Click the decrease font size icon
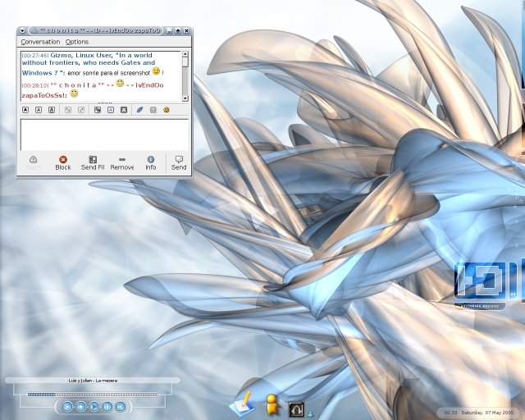The height and width of the screenshot is (420, 525). click(x=81, y=110)
